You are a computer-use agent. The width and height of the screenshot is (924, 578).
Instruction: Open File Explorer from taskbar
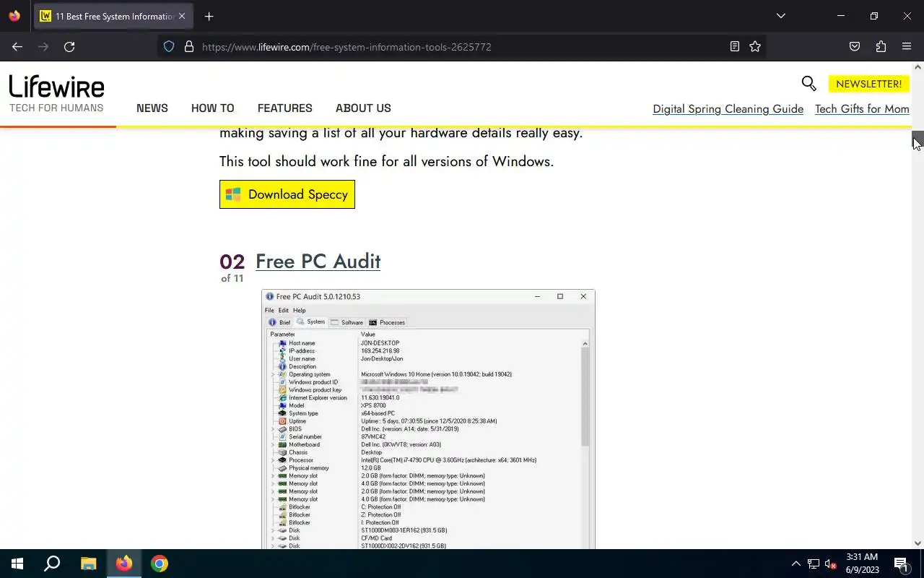[x=88, y=564]
